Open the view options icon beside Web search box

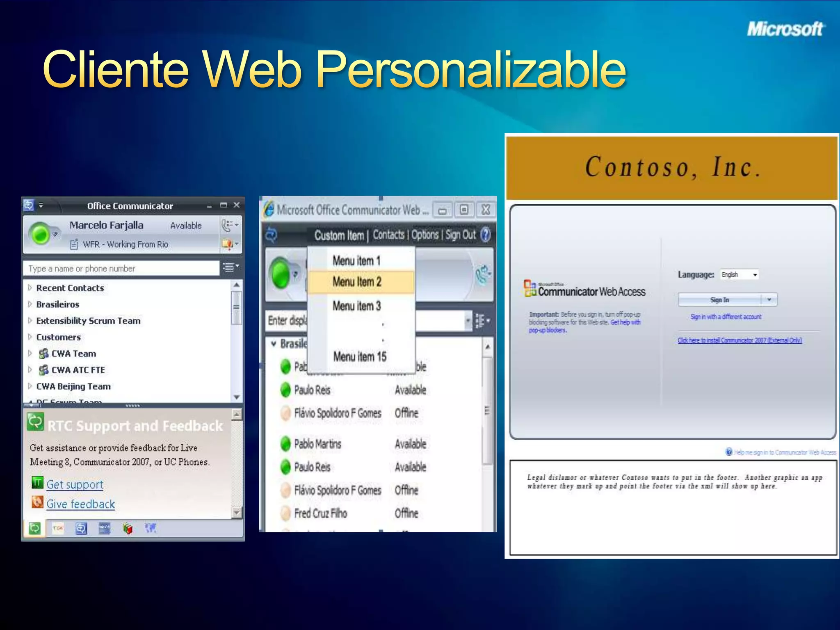pos(482,320)
